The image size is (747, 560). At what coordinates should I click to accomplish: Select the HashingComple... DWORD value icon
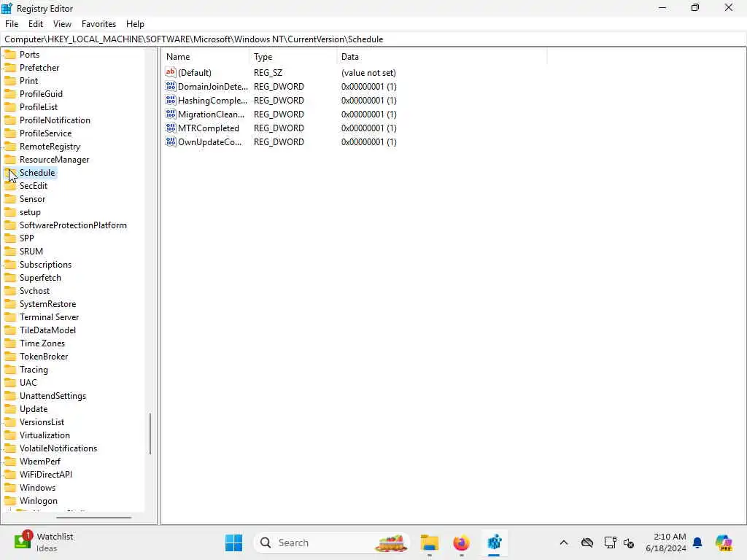point(171,100)
